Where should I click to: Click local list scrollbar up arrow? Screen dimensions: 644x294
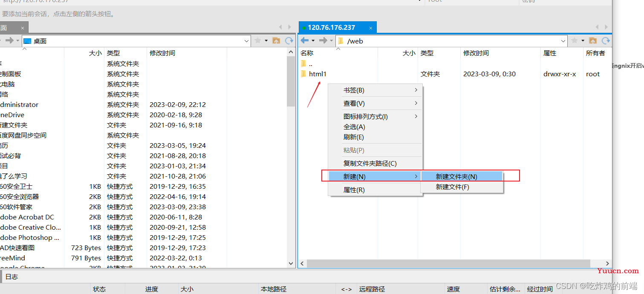click(x=292, y=52)
